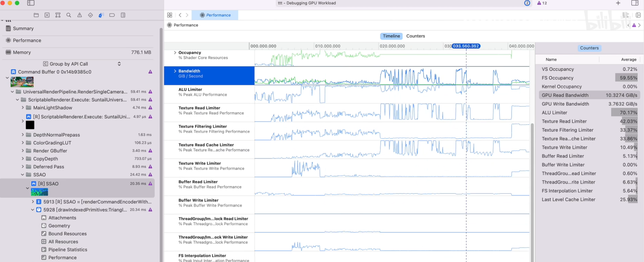
Task: Expand the MainLightShadow group
Action: click(23, 108)
